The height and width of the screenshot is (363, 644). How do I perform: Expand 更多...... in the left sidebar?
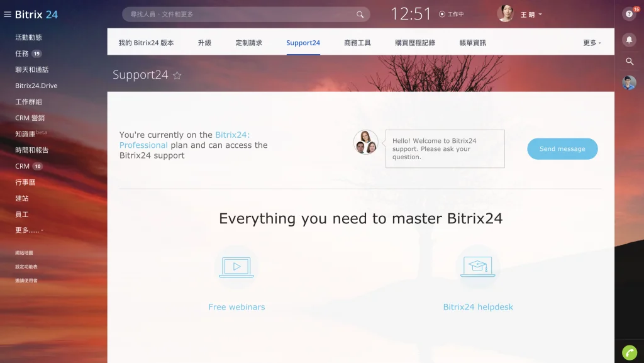pyautogui.click(x=29, y=230)
